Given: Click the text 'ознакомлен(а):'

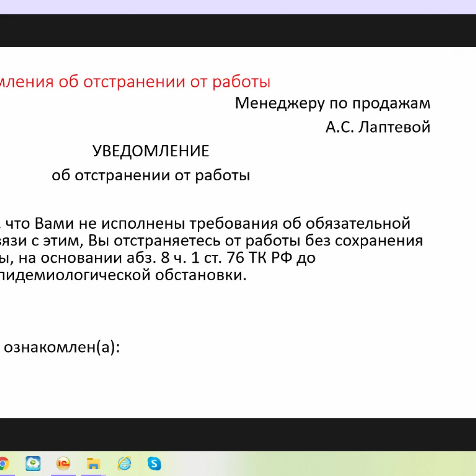Looking at the screenshot, I should click(x=62, y=347).
